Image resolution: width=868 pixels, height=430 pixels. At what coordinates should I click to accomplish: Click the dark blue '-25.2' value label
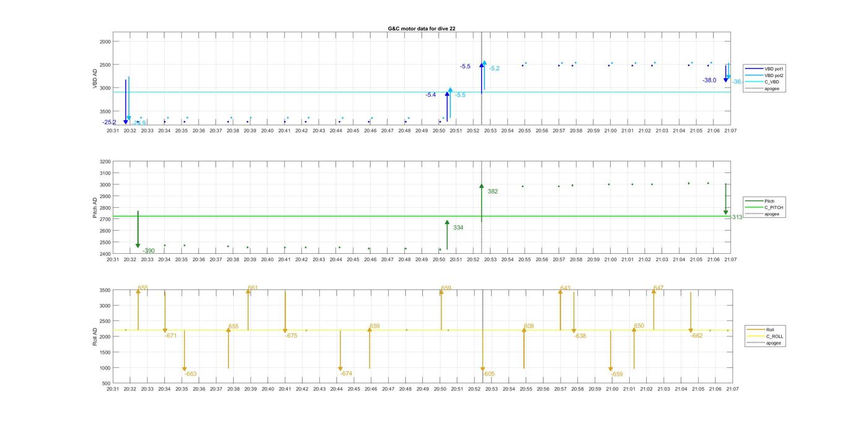point(109,122)
